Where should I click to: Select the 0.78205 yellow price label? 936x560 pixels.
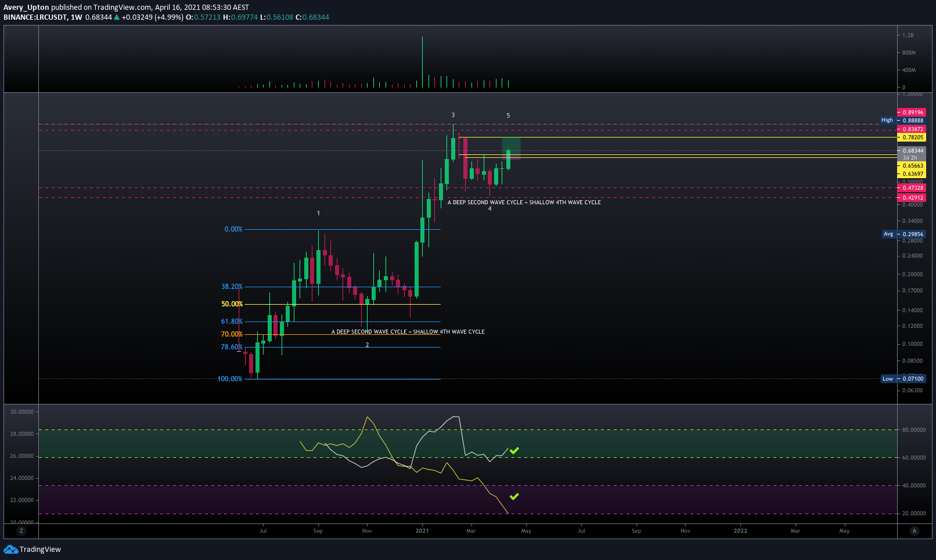[912, 138]
